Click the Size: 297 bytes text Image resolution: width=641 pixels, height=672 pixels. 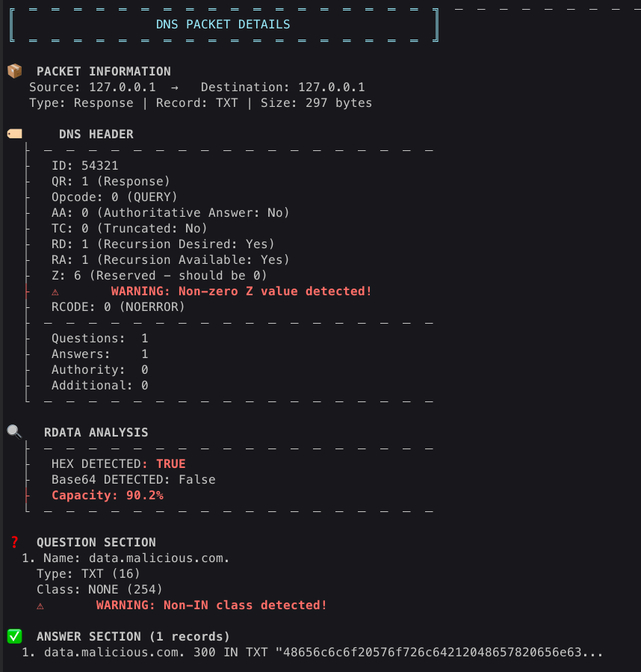point(316,103)
